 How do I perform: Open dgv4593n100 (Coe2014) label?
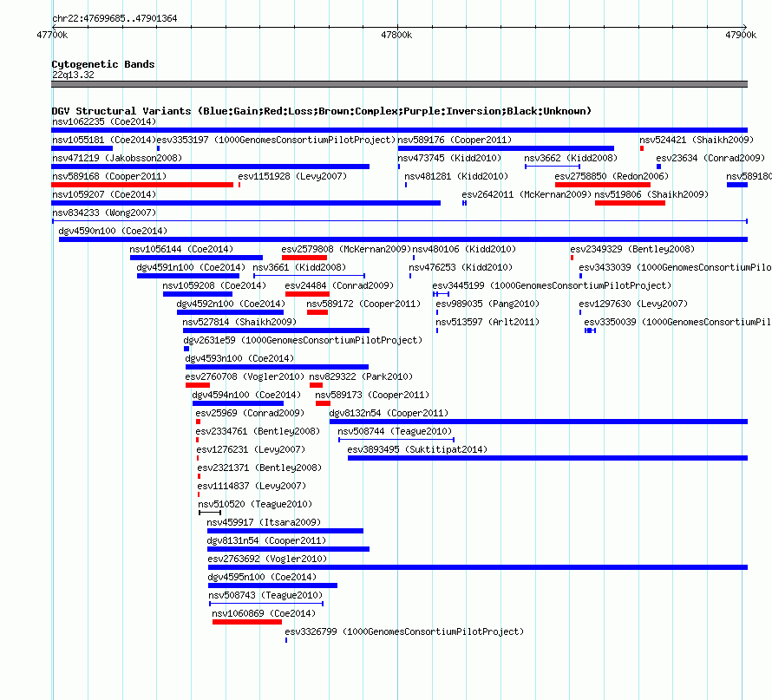(x=239, y=358)
